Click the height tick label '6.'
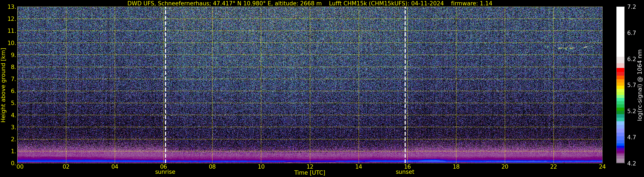The image size is (644, 177). tap(13, 91)
